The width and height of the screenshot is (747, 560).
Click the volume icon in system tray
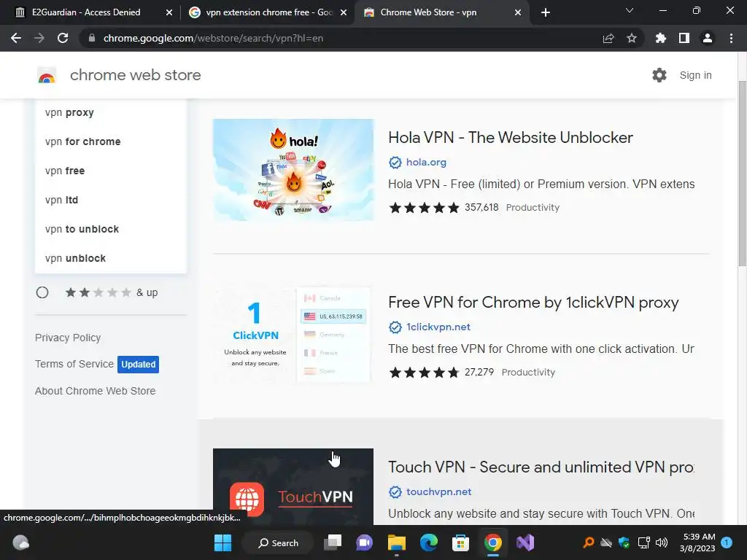(x=661, y=542)
